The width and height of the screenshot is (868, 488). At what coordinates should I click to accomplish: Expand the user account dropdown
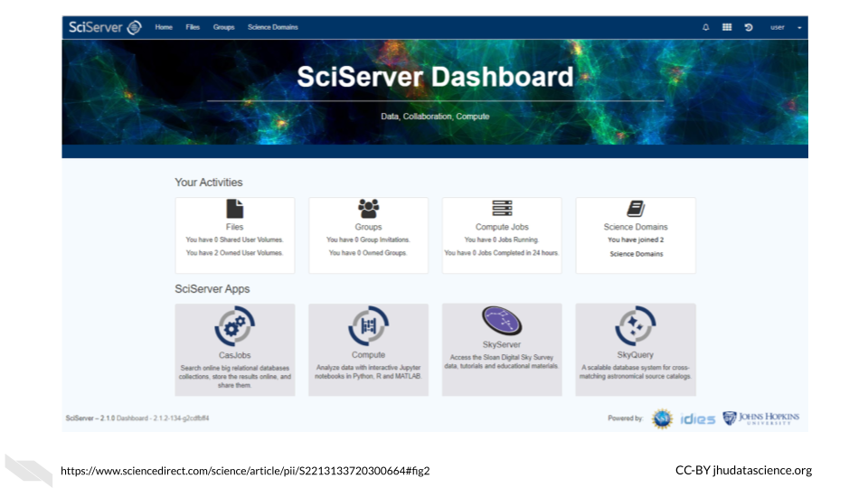785,27
